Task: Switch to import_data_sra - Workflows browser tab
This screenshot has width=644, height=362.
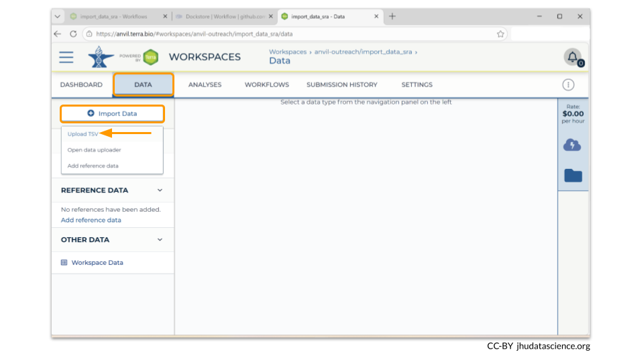Action: [113, 16]
